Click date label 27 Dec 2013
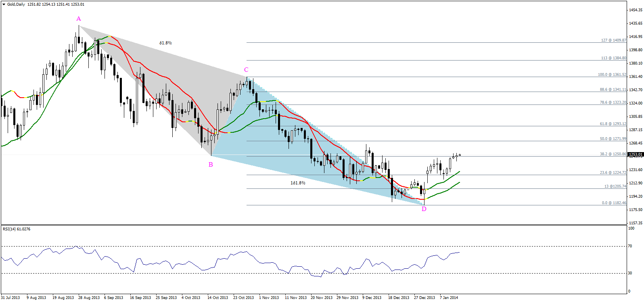Screen dimensions: 644x301 [424, 298]
